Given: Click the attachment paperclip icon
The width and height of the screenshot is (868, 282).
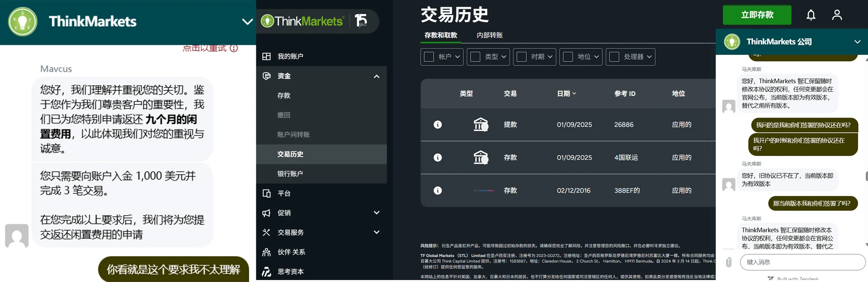Looking at the screenshot, I should 729,262.
